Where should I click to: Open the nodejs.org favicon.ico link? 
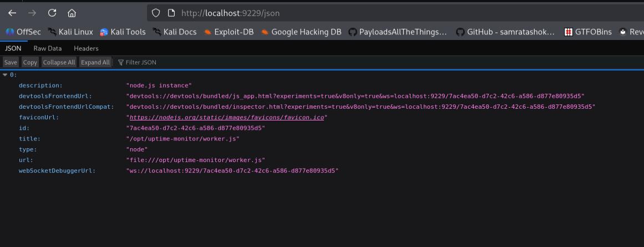coord(227,118)
